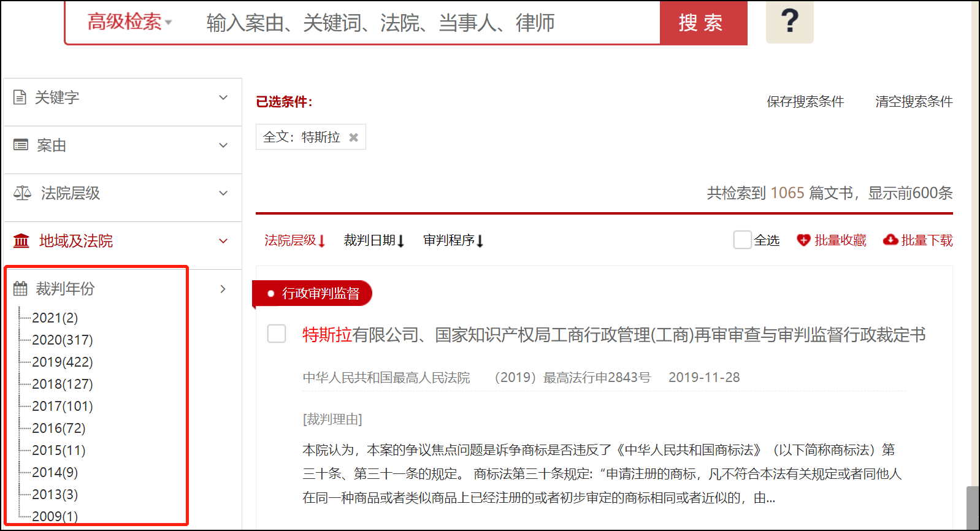
Task: Click the 批量下载 cloud download icon
Action: click(890, 240)
